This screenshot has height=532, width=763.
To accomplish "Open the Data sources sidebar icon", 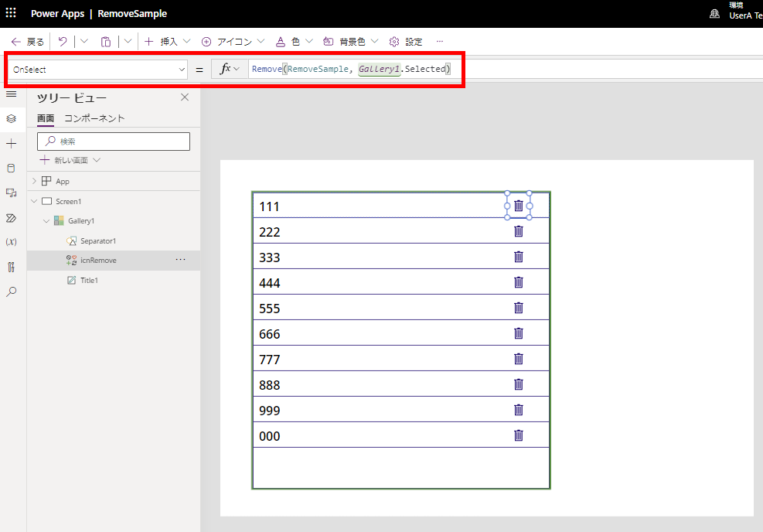I will point(11,169).
